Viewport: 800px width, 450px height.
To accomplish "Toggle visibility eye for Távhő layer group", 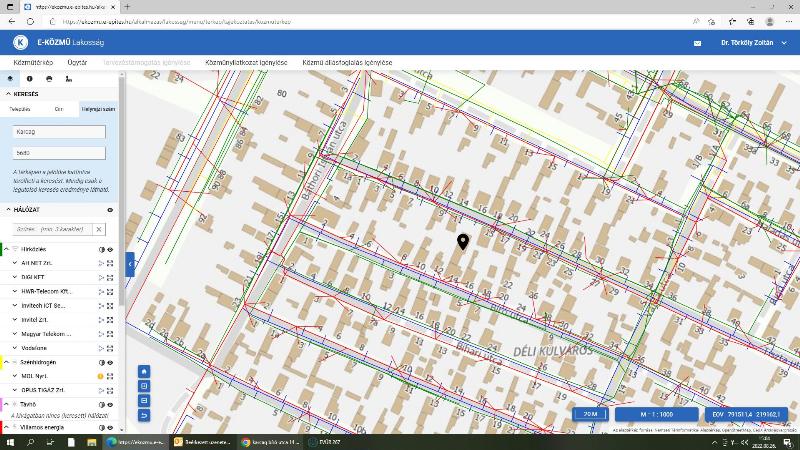I will (110, 405).
